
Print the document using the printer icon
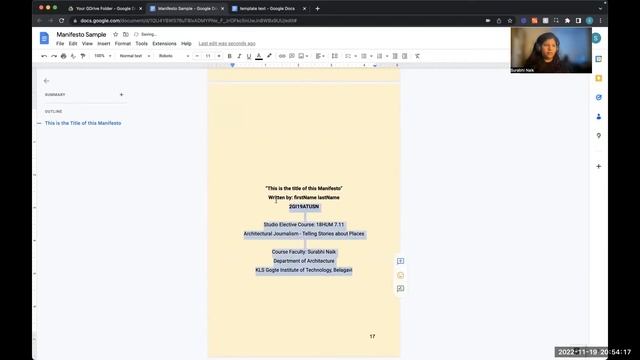[63, 56]
